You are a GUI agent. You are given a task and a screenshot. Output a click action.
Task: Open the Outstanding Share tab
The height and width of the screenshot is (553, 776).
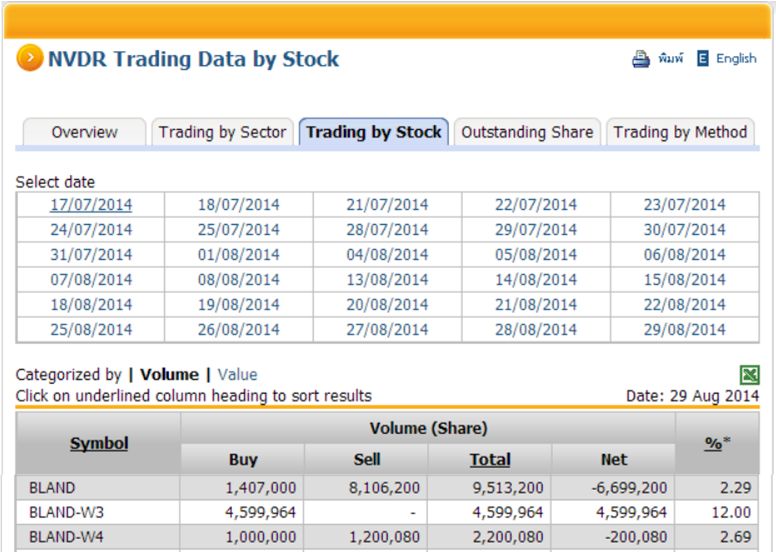(527, 132)
